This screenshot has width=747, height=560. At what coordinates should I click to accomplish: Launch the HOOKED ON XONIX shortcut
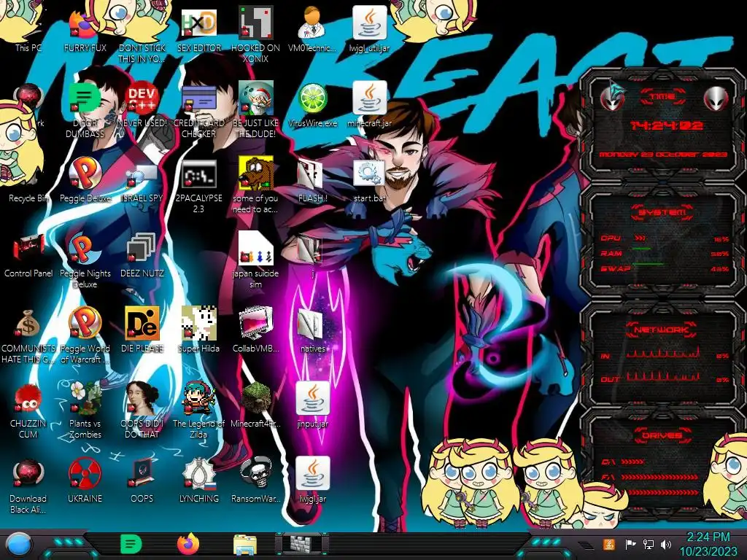coord(256,24)
